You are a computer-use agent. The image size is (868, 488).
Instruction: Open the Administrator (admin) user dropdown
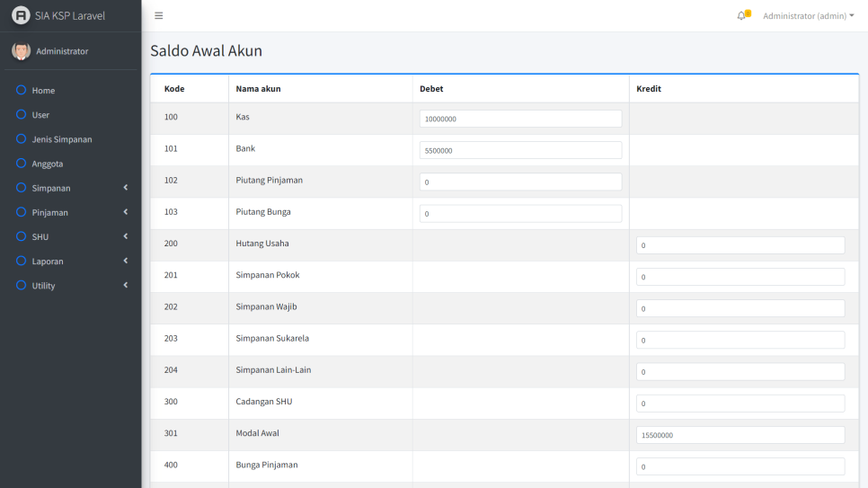pyautogui.click(x=808, y=16)
